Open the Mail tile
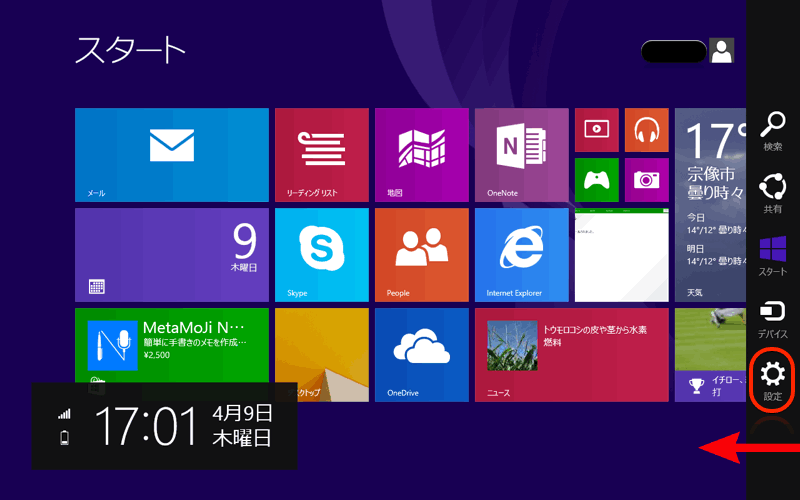 click(x=171, y=155)
